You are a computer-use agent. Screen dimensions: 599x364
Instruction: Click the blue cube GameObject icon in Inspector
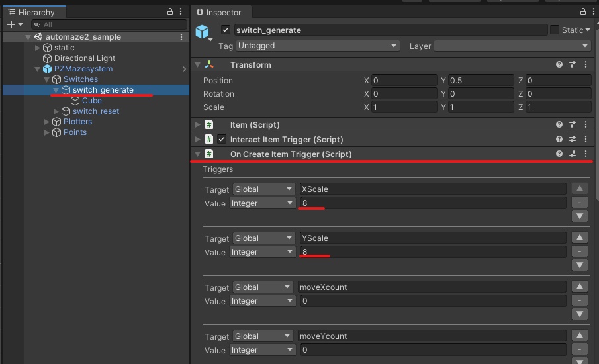click(203, 32)
